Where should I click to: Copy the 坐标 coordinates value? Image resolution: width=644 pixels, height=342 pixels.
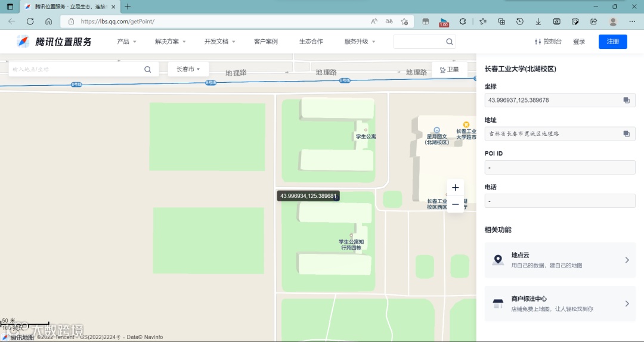coord(626,100)
